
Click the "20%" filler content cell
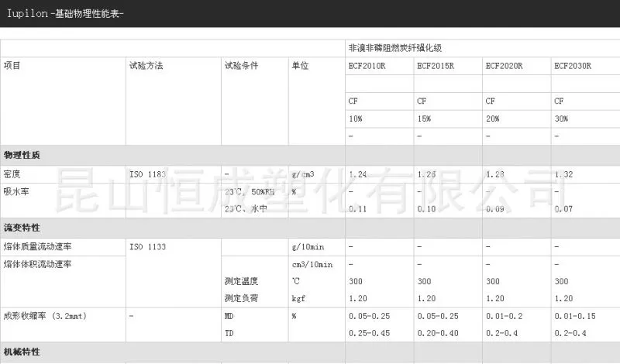click(x=493, y=118)
